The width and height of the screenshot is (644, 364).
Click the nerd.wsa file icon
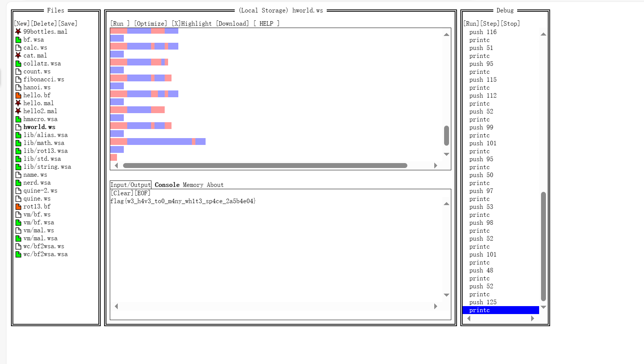(18, 183)
